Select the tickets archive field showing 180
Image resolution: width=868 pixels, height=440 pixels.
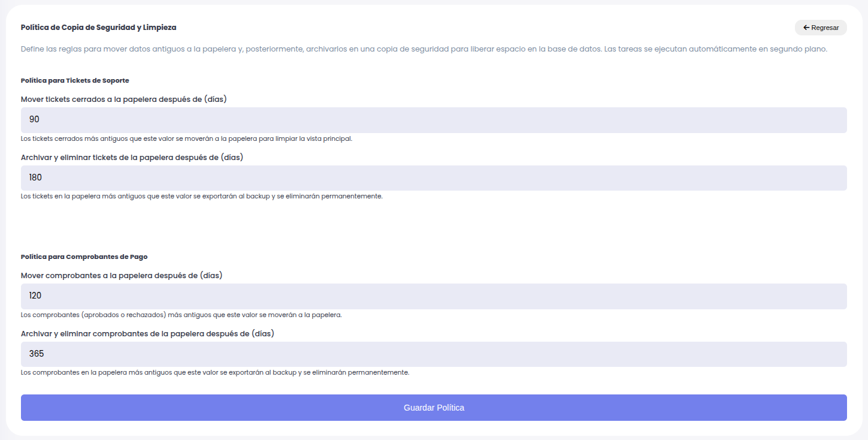(x=434, y=178)
